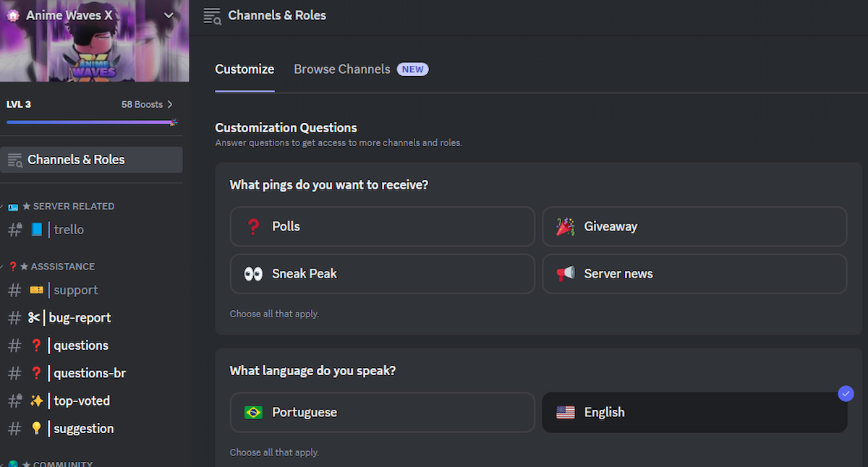Click the LVL 3 boost progress bar
The width and height of the screenshot is (868, 467).
click(92, 123)
